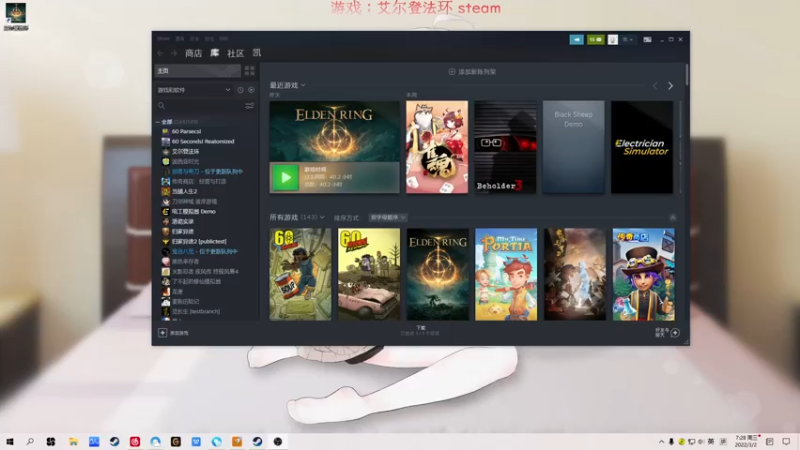Go back with Steam's back arrow
Screen dimensions: 800x450
[160, 53]
